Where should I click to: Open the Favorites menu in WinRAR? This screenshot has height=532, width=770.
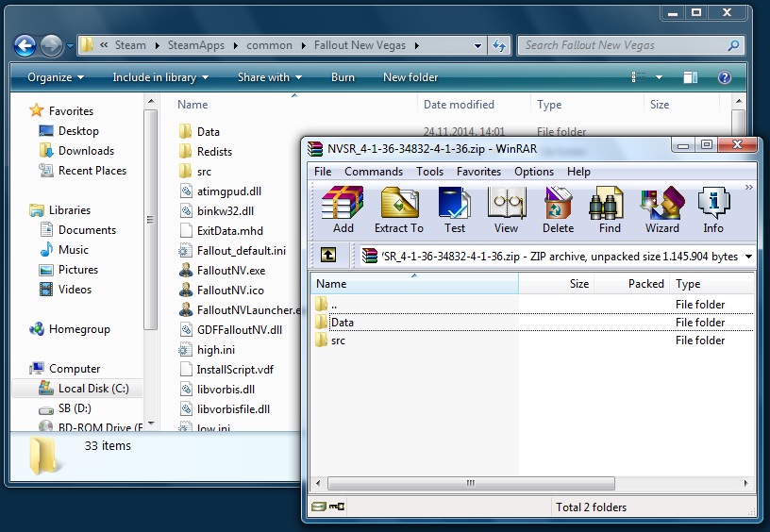click(478, 172)
